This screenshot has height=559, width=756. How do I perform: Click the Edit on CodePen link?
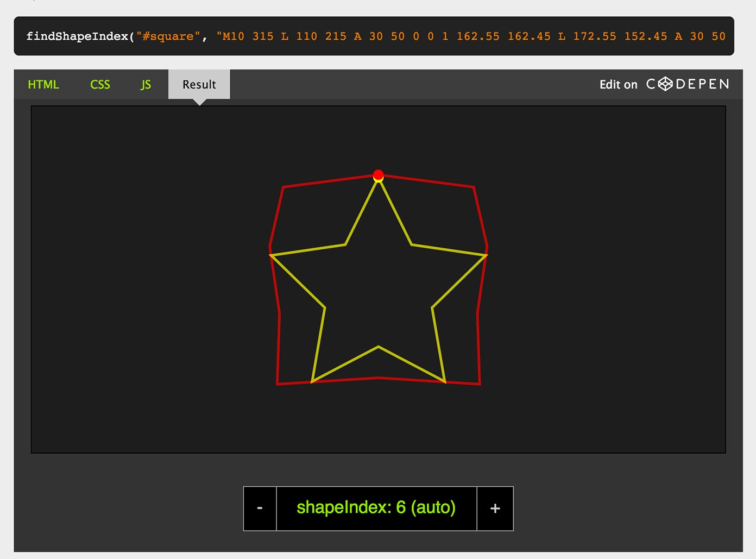pos(618,84)
